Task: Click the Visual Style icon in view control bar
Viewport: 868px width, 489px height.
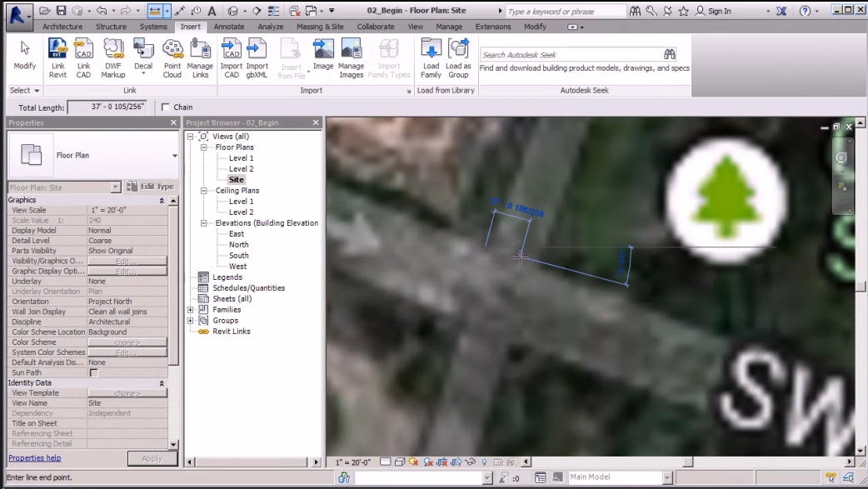Action: [x=399, y=462]
